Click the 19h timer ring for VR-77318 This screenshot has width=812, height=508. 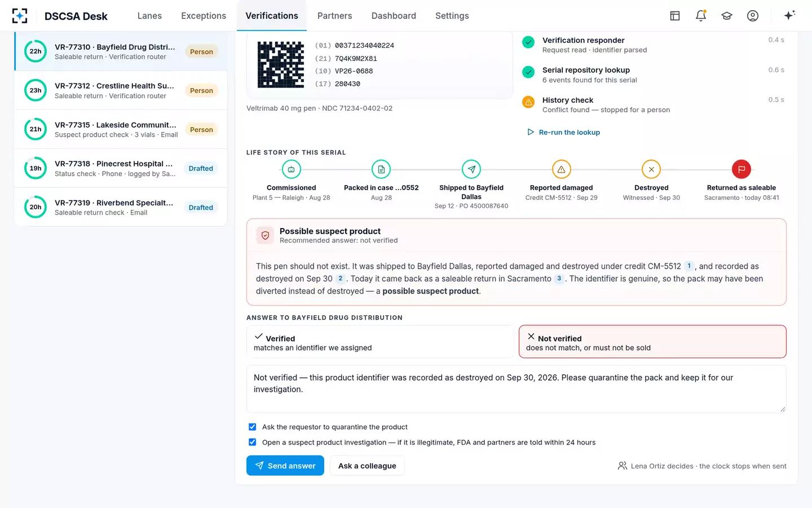[x=36, y=168]
